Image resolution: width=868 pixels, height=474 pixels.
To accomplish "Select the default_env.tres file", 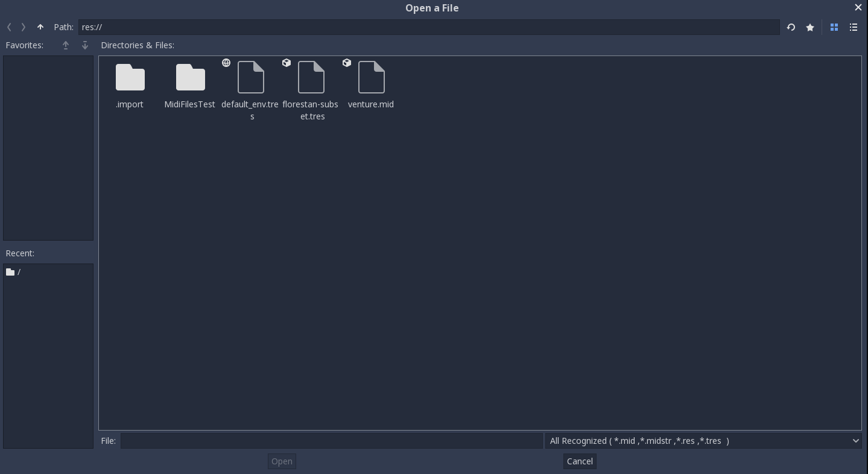I will 251,77.
